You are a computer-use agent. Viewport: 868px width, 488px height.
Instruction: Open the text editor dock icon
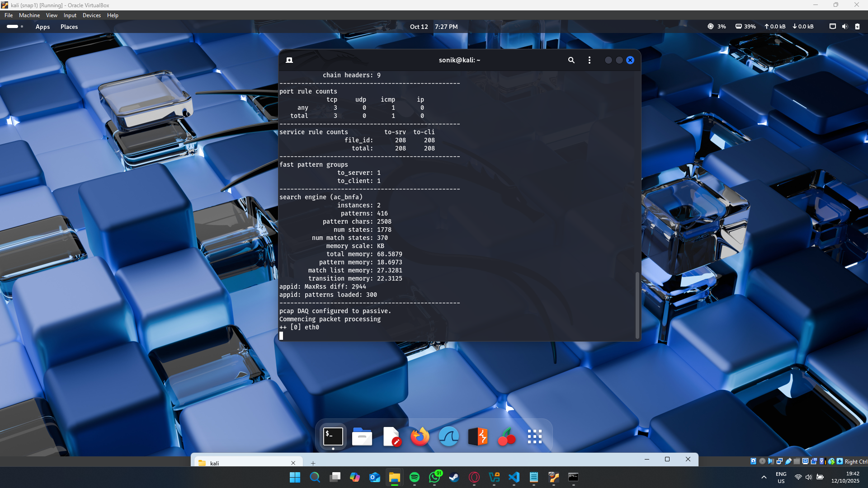[392, 437]
